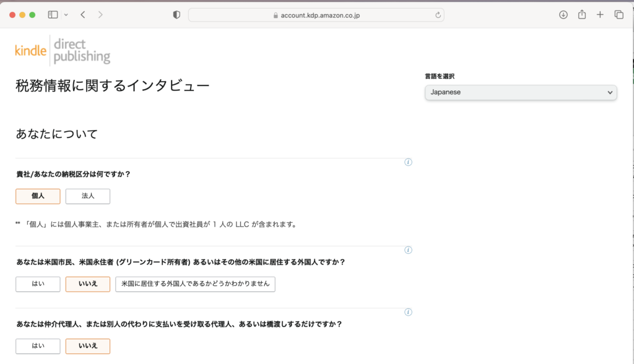Open the Japanese language dropdown

pyautogui.click(x=521, y=92)
